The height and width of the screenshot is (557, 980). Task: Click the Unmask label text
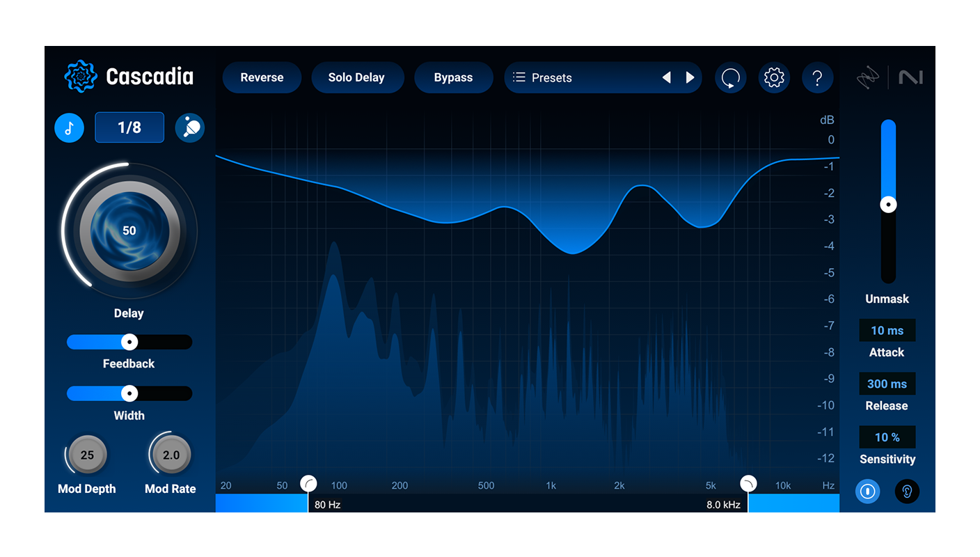[887, 299]
